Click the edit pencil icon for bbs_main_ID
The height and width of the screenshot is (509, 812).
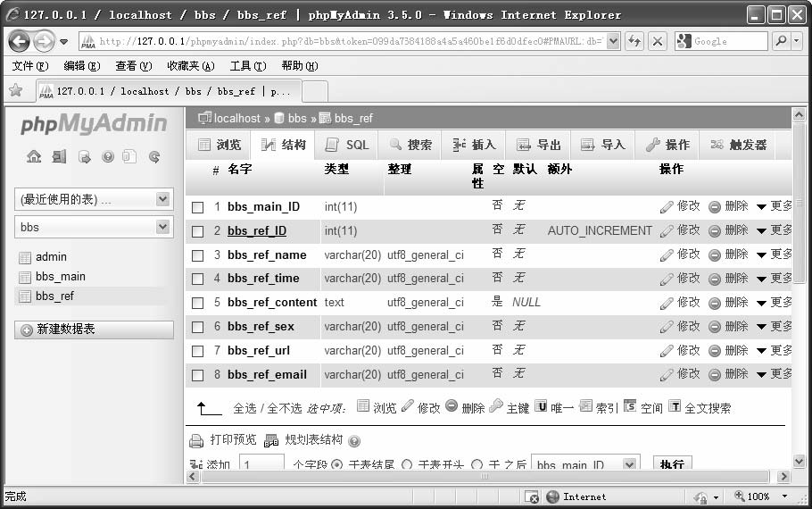(x=667, y=207)
